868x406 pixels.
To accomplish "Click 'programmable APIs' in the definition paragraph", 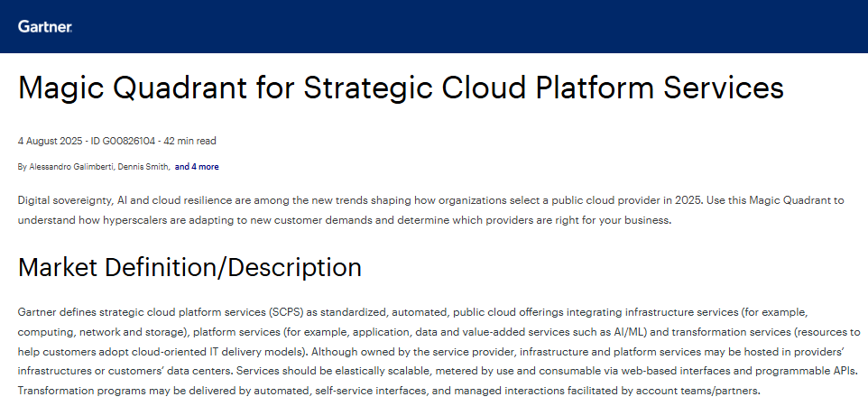I will (807, 371).
